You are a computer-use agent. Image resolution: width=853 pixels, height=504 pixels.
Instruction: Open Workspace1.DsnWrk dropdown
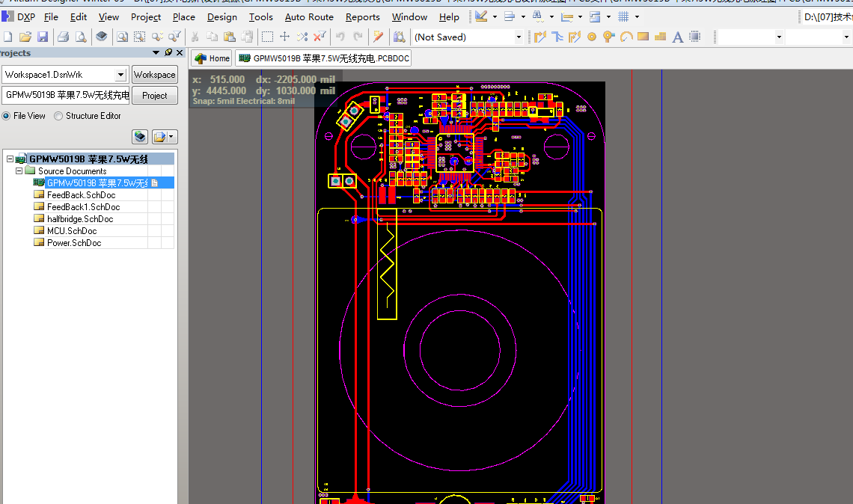click(120, 75)
